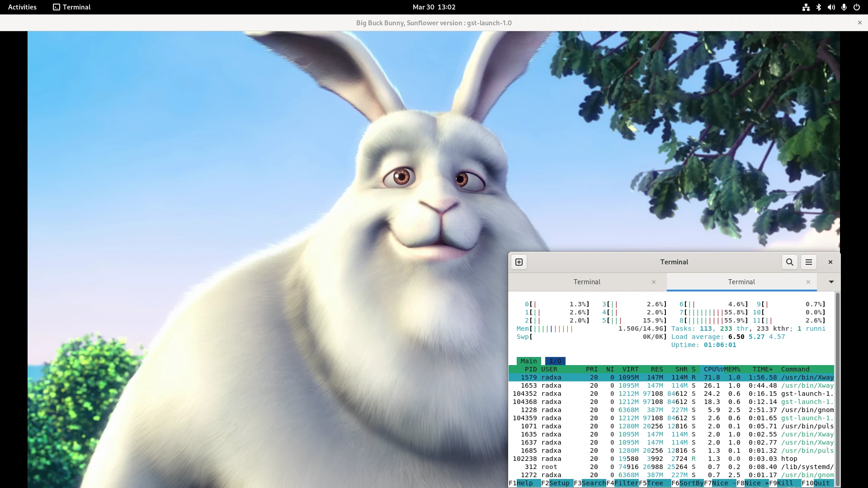Sort by TIME+ column header

[763, 369]
